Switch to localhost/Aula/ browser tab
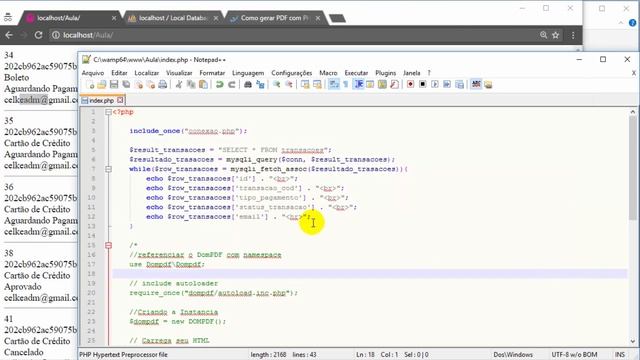640x360 pixels. pyautogui.click(x=69, y=18)
